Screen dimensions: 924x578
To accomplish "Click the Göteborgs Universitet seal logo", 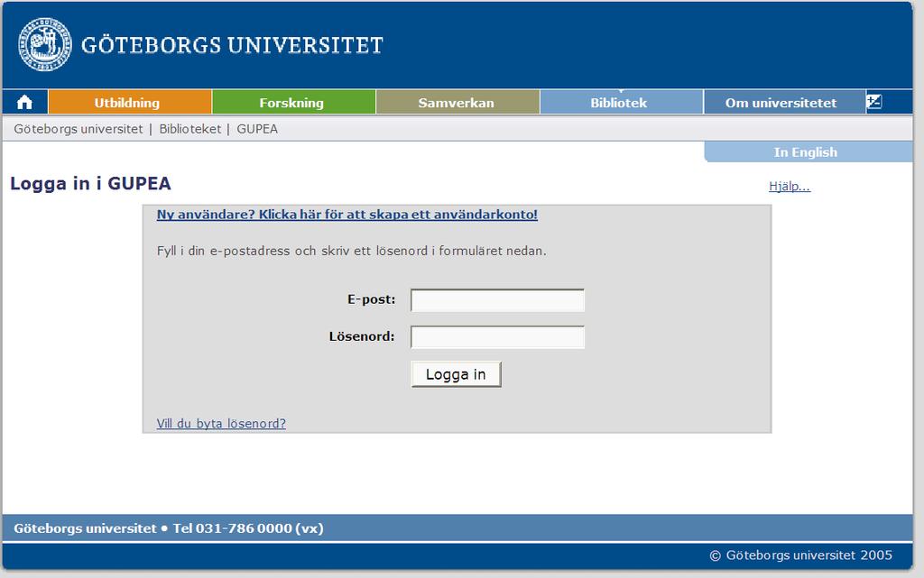I will (x=45, y=44).
